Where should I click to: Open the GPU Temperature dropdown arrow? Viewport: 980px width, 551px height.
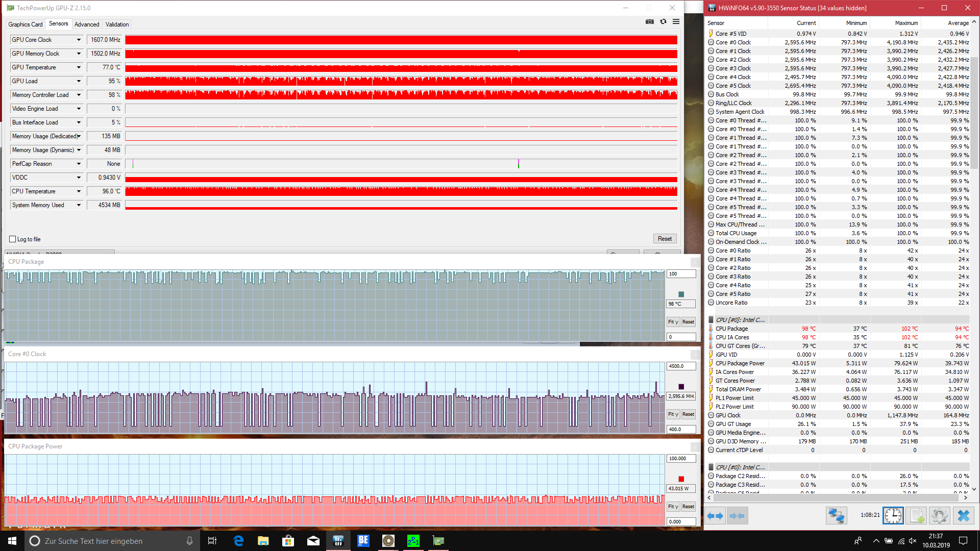pyautogui.click(x=79, y=67)
